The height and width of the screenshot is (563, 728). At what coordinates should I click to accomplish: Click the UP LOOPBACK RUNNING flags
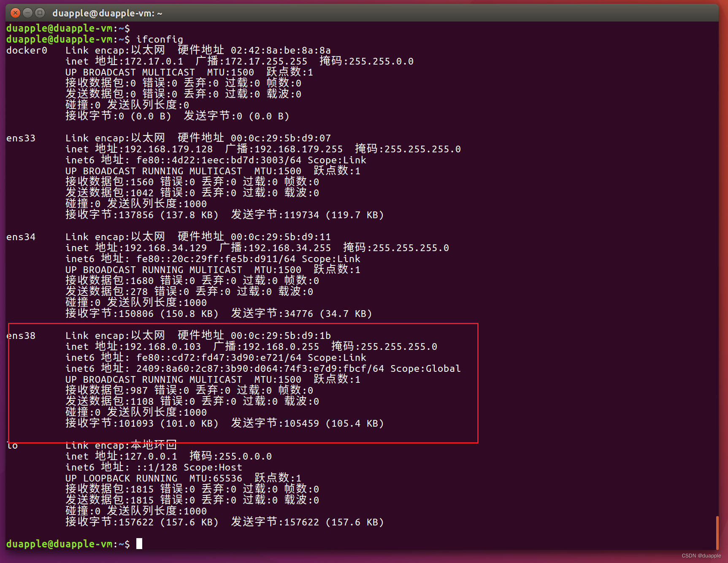click(x=122, y=478)
